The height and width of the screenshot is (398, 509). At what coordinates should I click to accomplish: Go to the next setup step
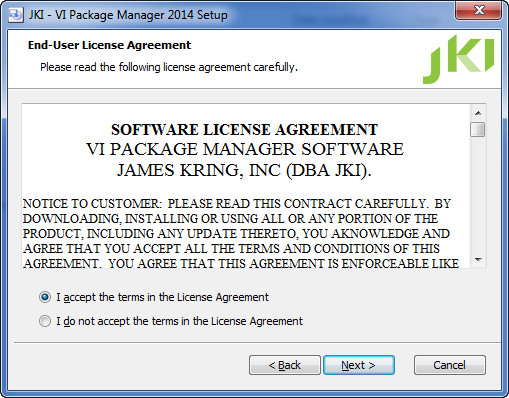click(359, 365)
